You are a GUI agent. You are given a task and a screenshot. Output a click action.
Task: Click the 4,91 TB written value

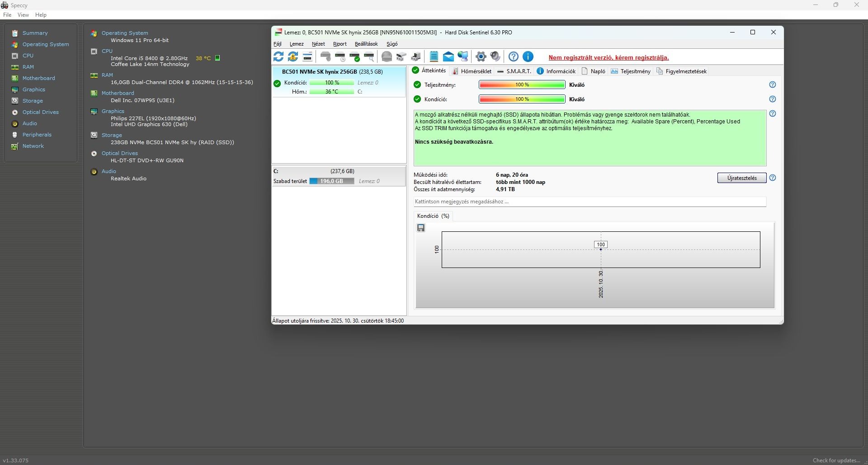(505, 189)
